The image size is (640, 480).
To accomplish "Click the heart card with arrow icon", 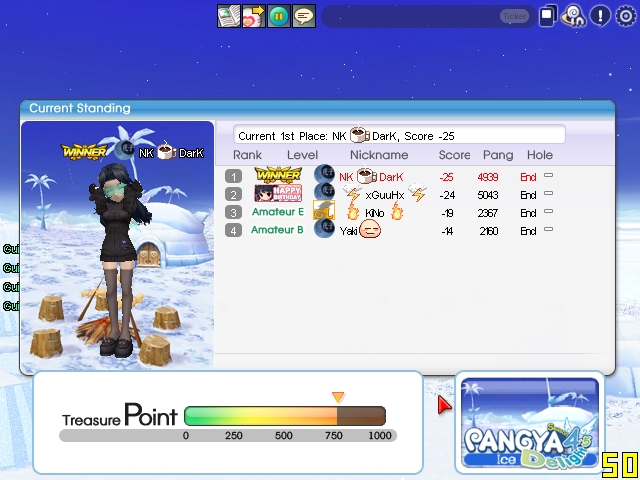I will click(x=254, y=16).
